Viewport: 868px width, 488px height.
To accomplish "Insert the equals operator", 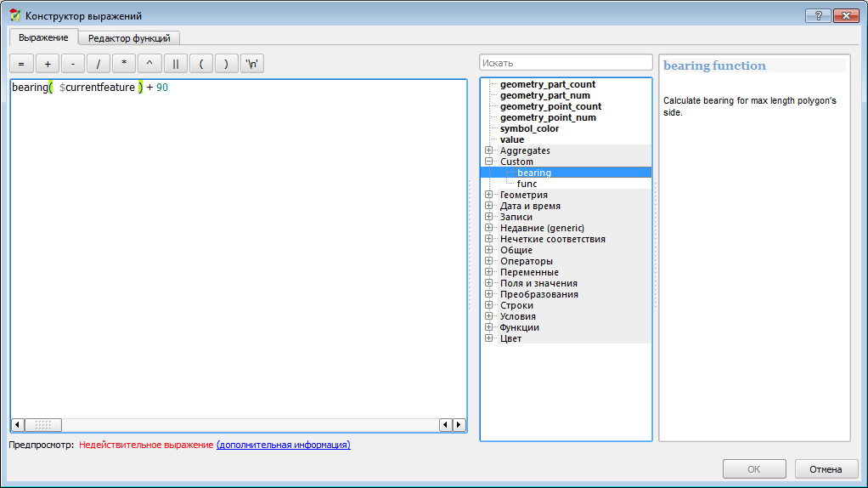I will [x=21, y=64].
